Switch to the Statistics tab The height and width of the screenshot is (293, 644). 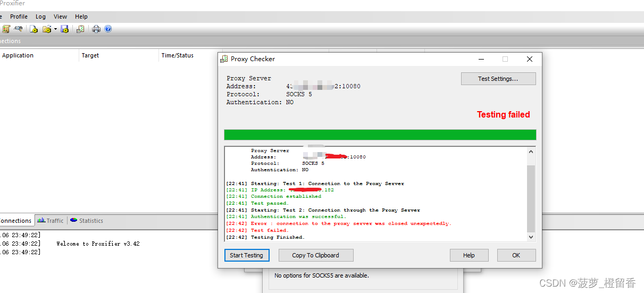87,221
